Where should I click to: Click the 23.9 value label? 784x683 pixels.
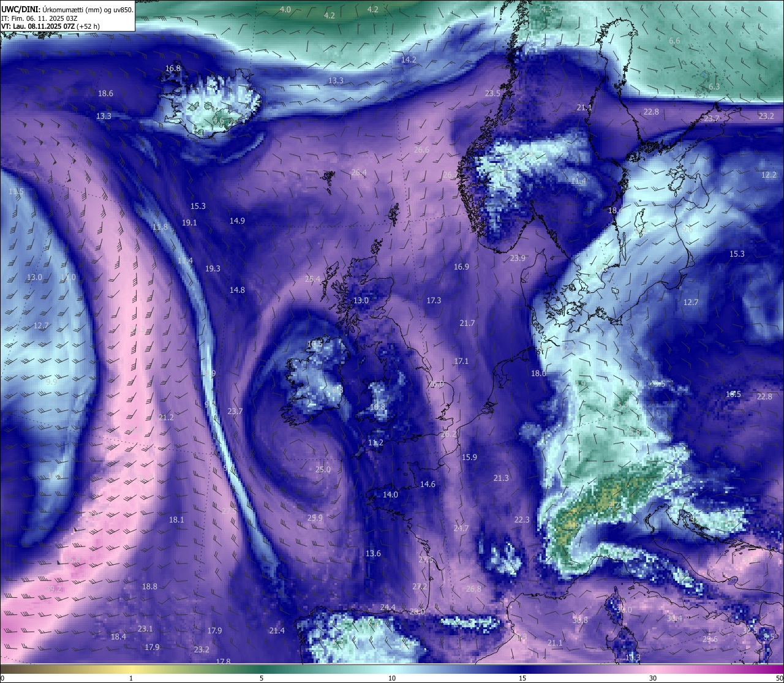tap(518, 258)
